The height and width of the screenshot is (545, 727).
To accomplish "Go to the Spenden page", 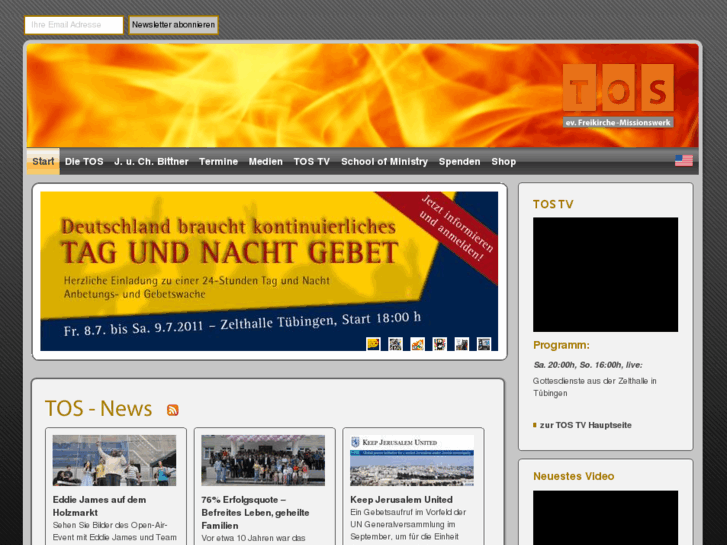I will (459, 161).
